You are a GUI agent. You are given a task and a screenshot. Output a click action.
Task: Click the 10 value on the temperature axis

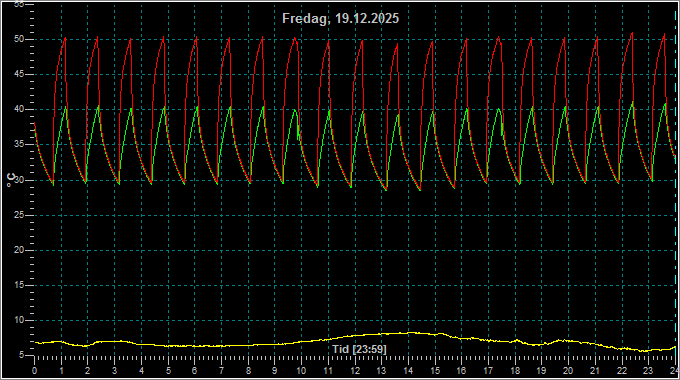click(19, 321)
